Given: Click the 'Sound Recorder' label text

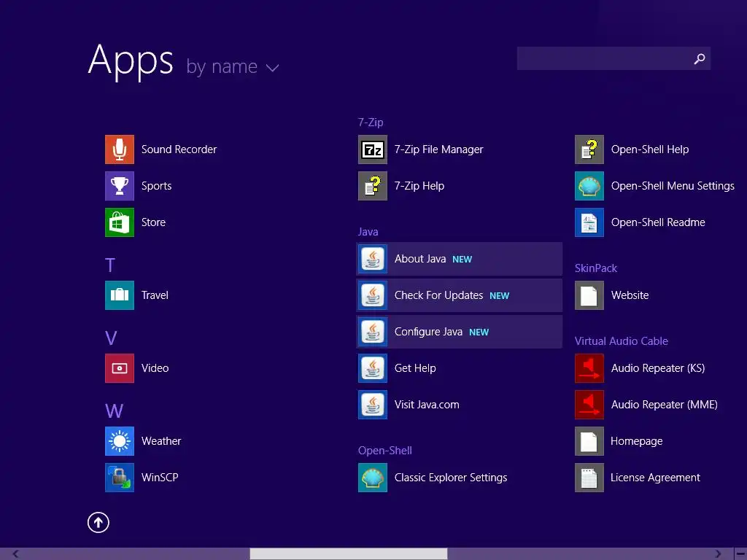Looking at the screenshot, I should 179,149.
